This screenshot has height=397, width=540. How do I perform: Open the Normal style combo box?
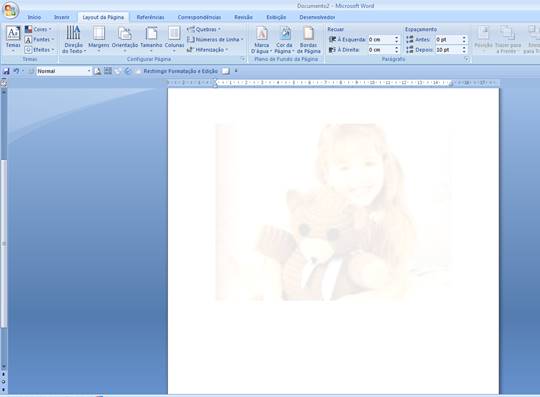[64, 71]
